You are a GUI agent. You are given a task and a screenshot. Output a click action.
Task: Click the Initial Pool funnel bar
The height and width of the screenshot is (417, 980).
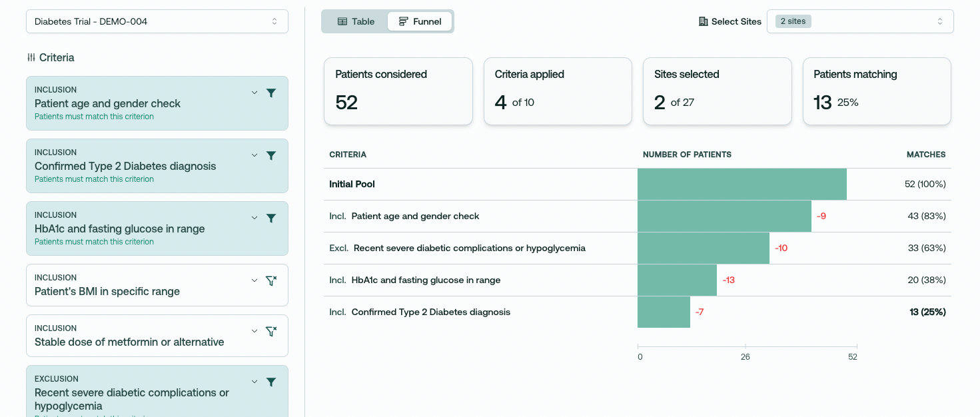(741, 185)
